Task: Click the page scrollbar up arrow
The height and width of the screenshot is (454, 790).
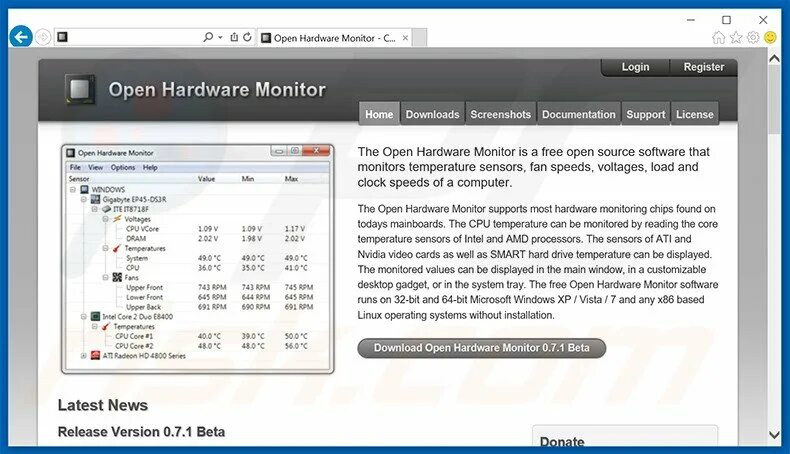Action: [774, 59]
